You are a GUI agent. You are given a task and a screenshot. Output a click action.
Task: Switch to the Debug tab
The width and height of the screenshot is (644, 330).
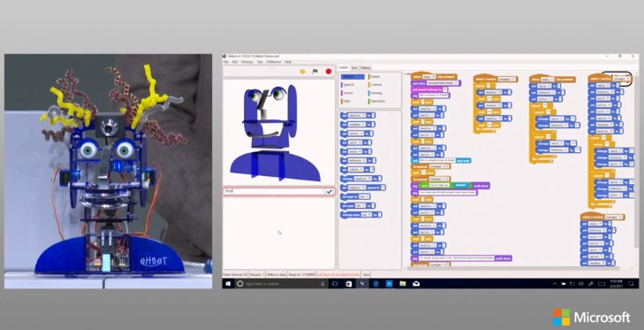(x=366, y=67)
